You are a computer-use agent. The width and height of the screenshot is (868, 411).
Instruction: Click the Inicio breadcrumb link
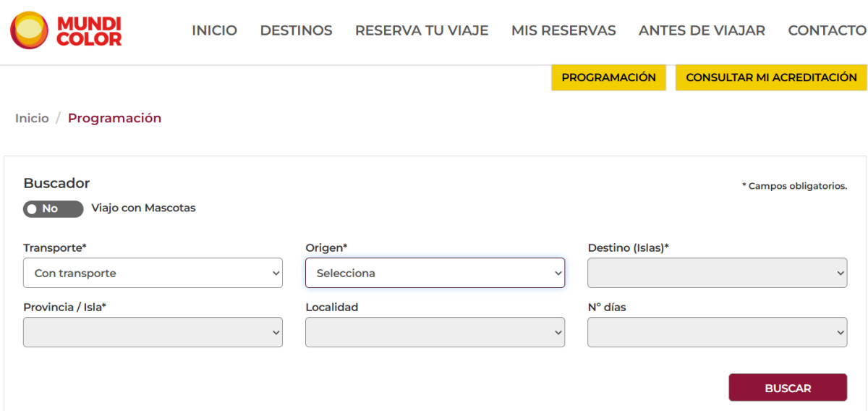[x=32, y=118]
